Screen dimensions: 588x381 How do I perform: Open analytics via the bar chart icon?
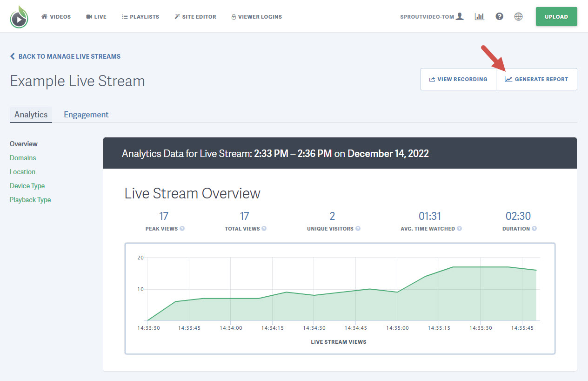(x=480, y=16)
